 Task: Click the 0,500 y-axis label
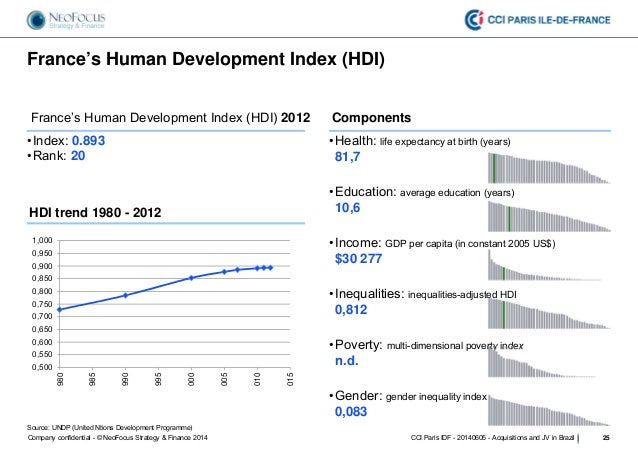click(x=42, y=367)
